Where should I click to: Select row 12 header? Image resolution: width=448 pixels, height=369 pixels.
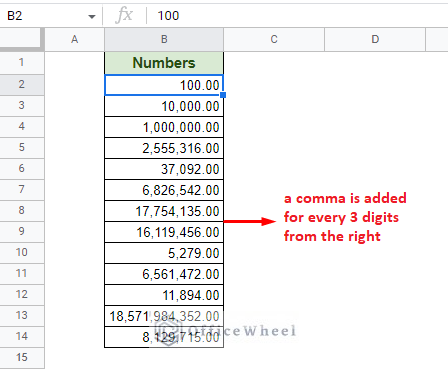pos(22,294)
